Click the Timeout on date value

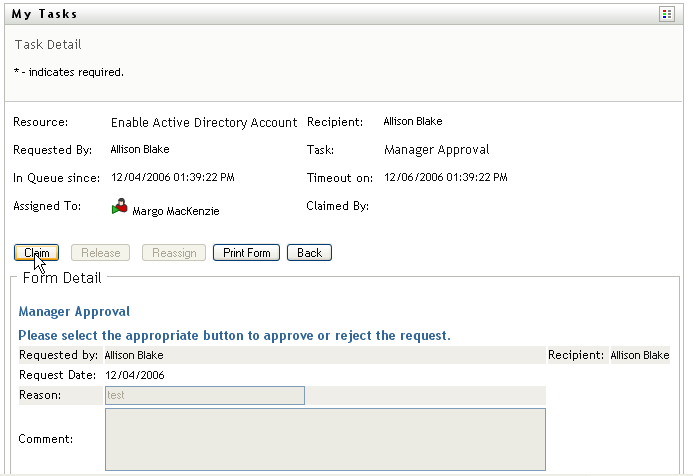[445, 178]
